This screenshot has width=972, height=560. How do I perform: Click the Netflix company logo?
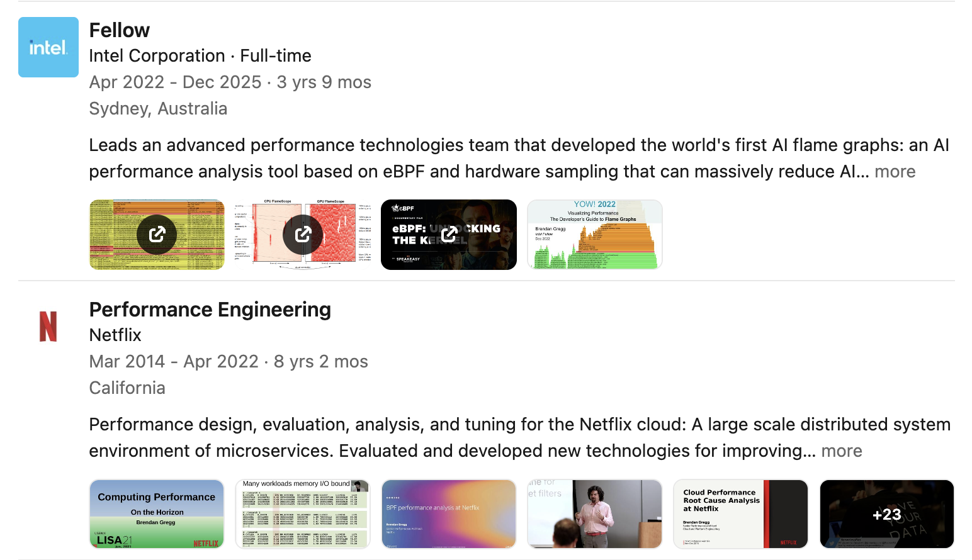pyautogui.click(x=48, y=327)
